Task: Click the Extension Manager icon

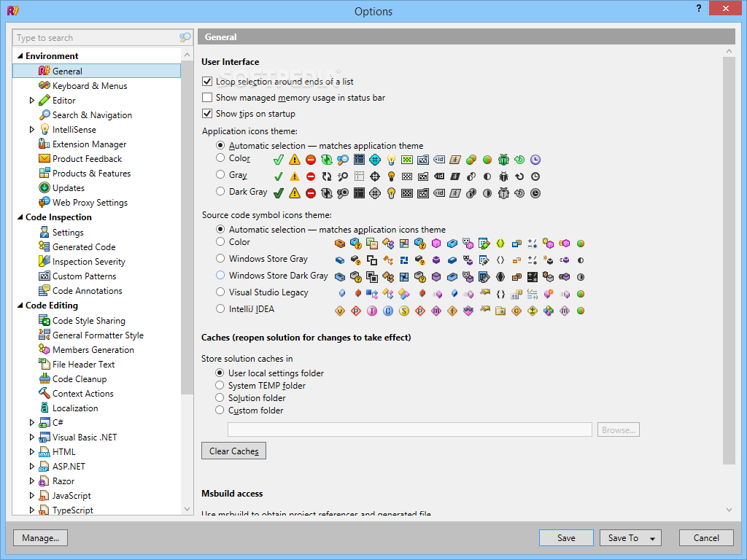Action: tap(44, 144)
